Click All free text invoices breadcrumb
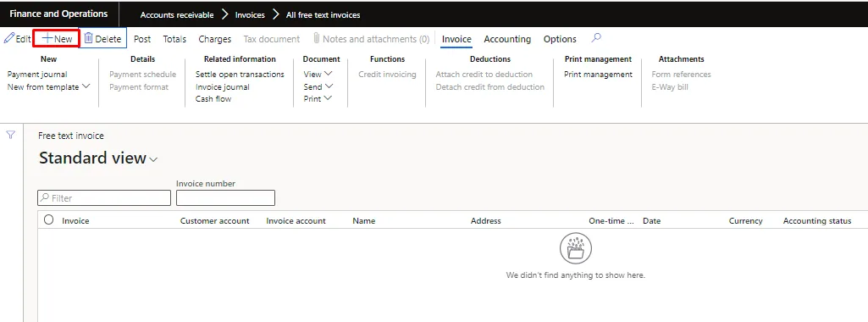 [x=323, y=15]
